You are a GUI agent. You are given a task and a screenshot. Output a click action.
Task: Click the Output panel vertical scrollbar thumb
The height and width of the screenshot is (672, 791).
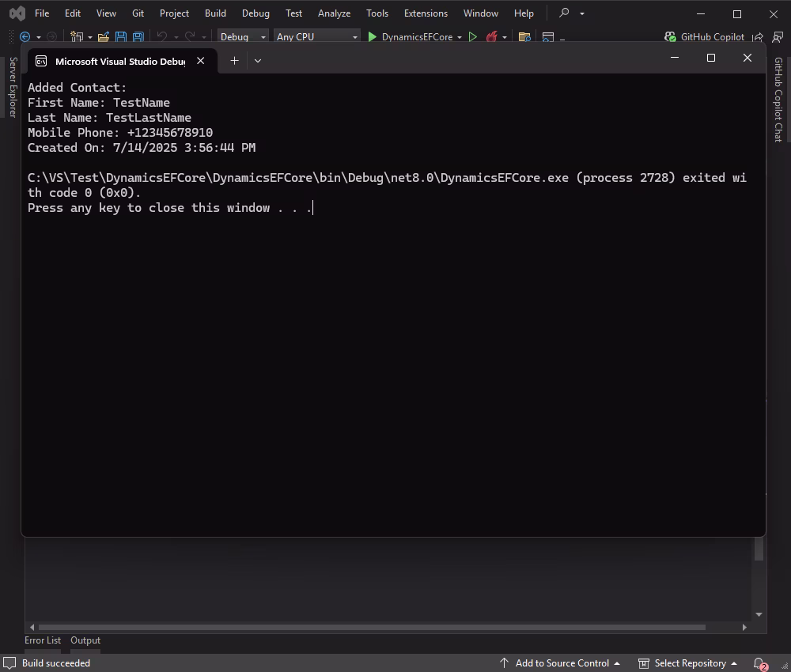pyautogui.click(x=759, y=549)
